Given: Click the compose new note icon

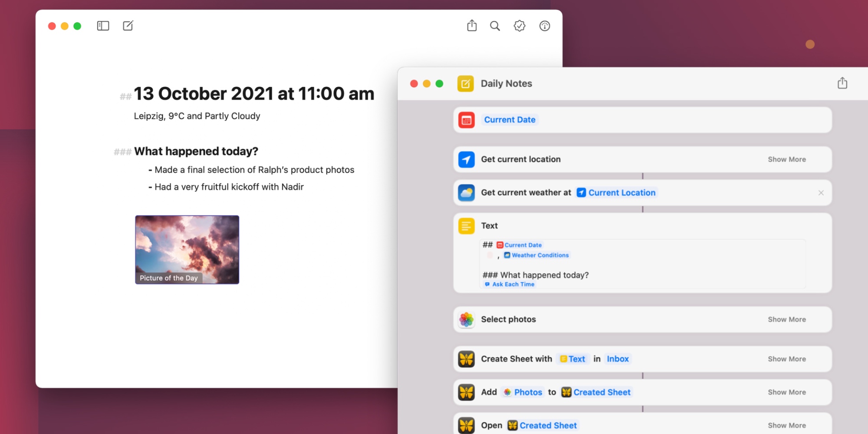Looking at the screenshot, I should click(x=128, y=26).
